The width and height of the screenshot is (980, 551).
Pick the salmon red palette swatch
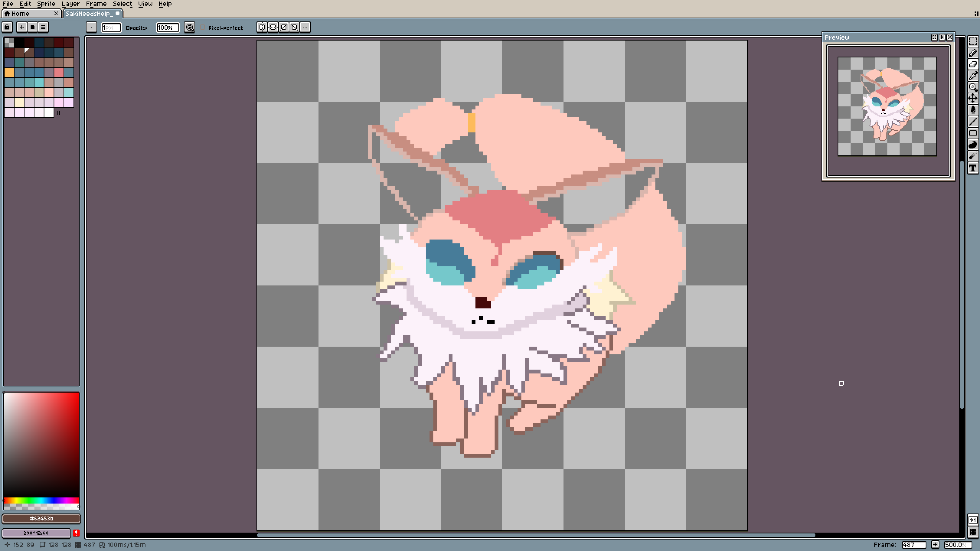pos(59,72)
